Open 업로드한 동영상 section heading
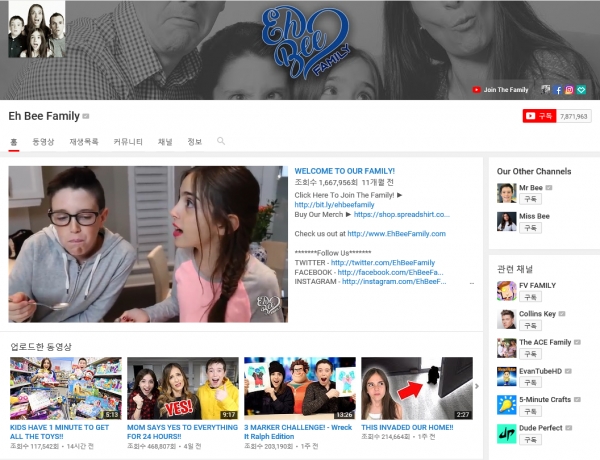 point(41,347)
